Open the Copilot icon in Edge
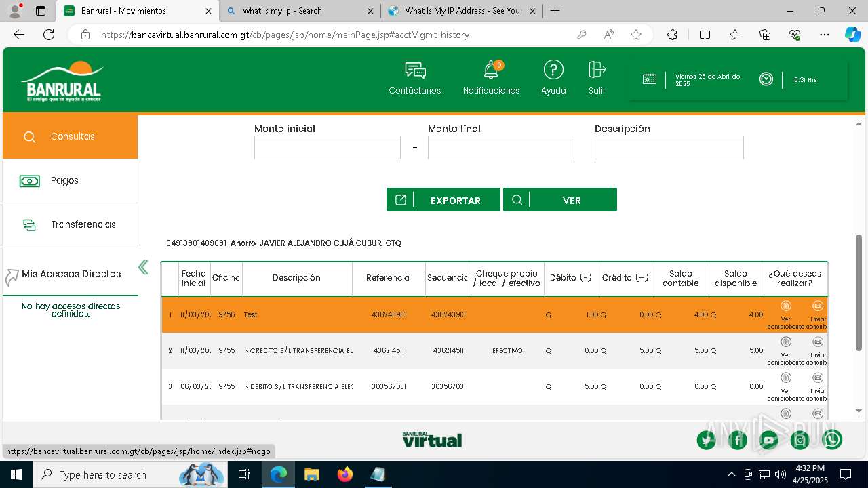 [x=852, y=35]
